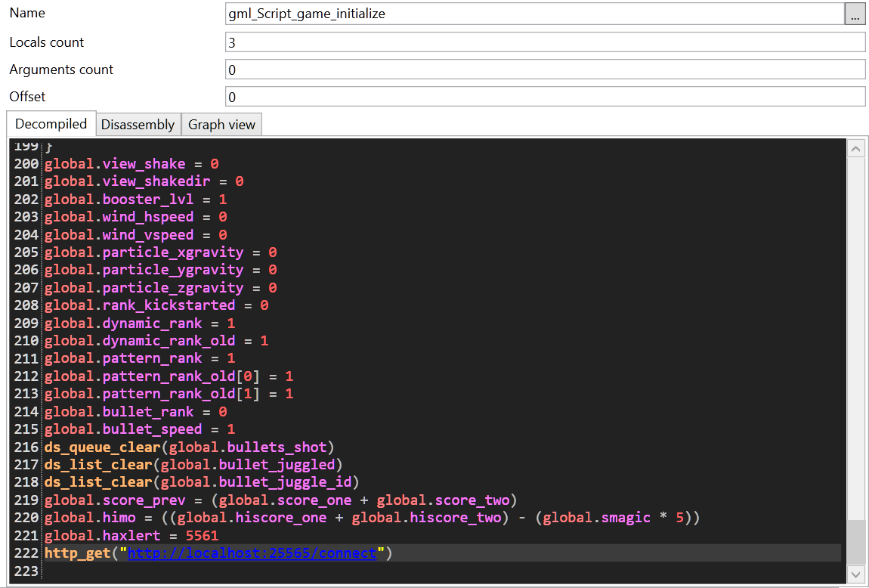
Task: Place cursor on the http_get call line
Action: 151,552
